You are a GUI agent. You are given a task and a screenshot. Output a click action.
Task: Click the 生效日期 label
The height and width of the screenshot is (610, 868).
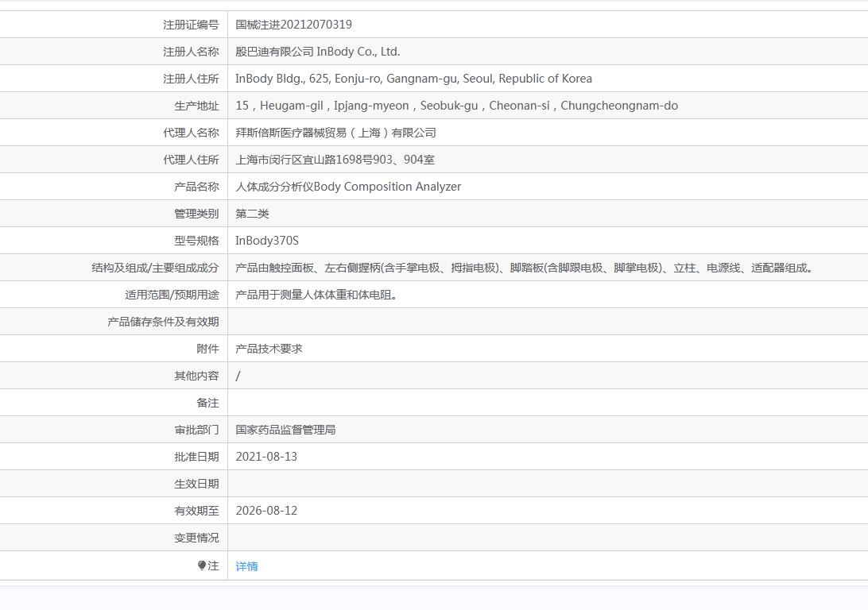[x=196, y=484]
